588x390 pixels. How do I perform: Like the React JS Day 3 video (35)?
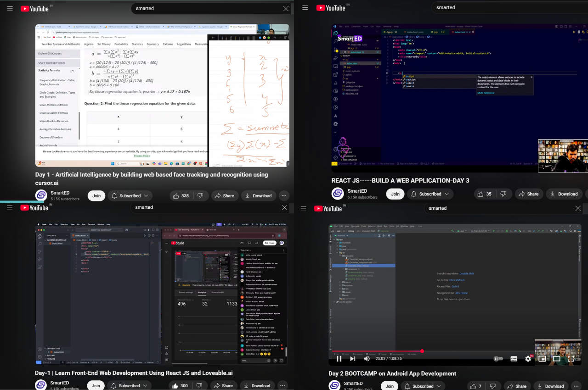[x=484, y=194]
